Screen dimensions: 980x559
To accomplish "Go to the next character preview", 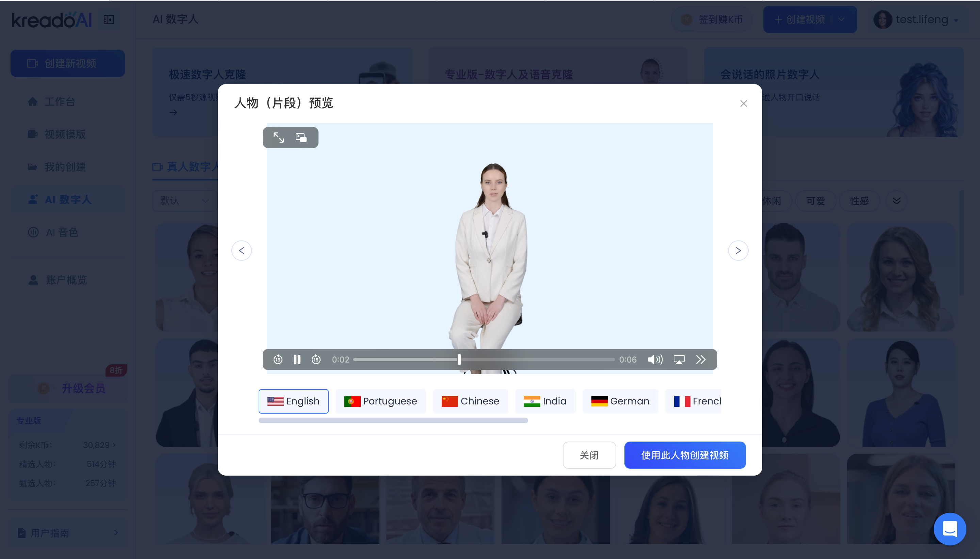I will tap(738, 251).
